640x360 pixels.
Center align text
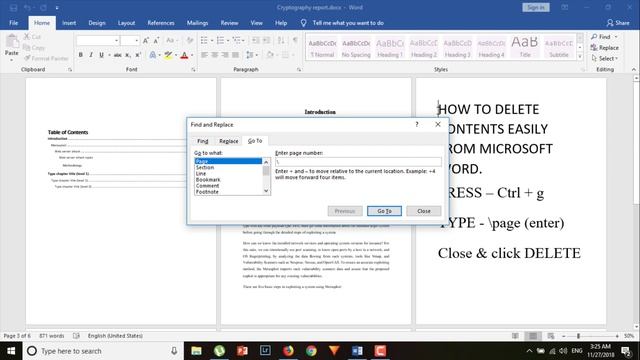tap(215, 55)
